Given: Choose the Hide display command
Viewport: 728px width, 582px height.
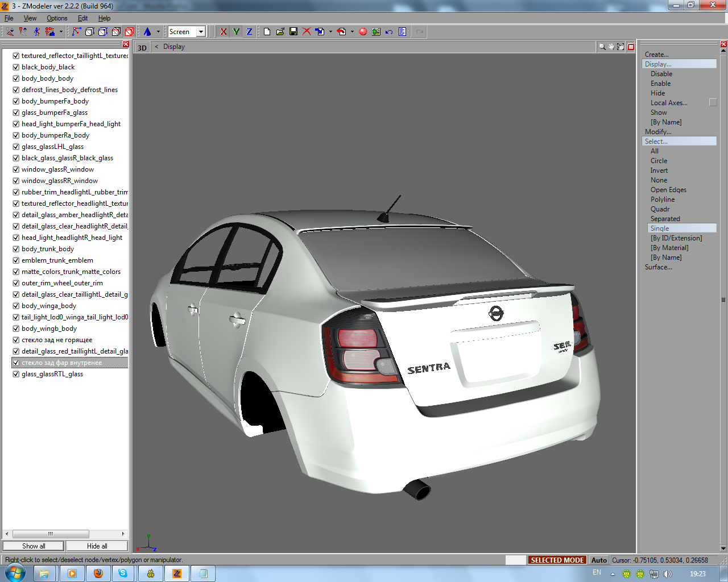Looking at the screenshot, I should (x=658, y=93).
